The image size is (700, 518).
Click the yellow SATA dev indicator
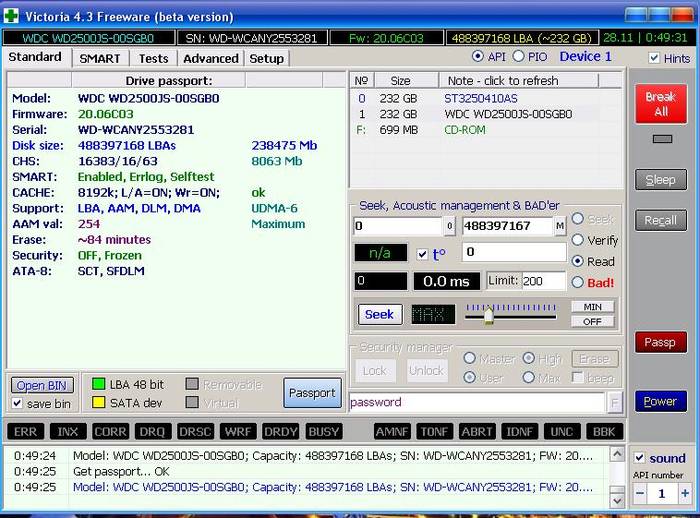(x=98, y=403)
